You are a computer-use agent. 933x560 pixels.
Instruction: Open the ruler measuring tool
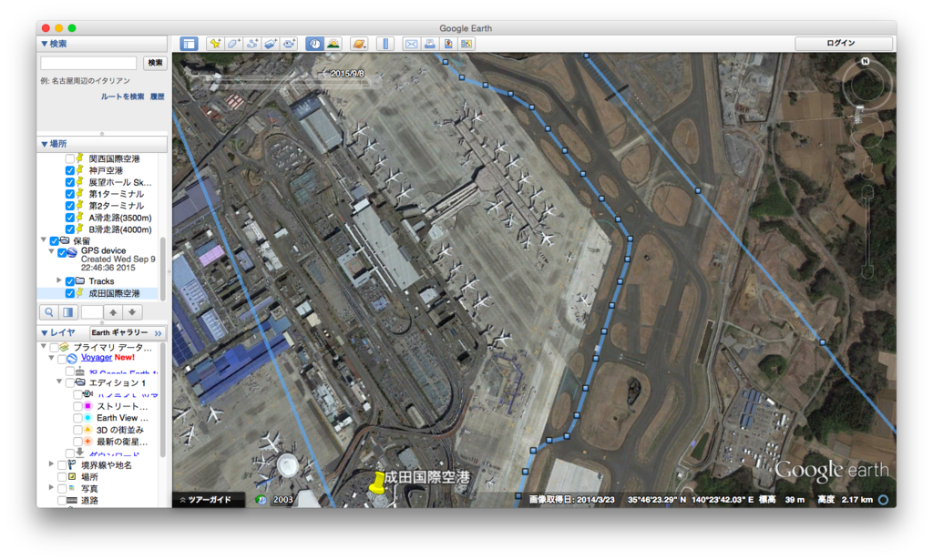pyautogui.click(x=385, y=44)
